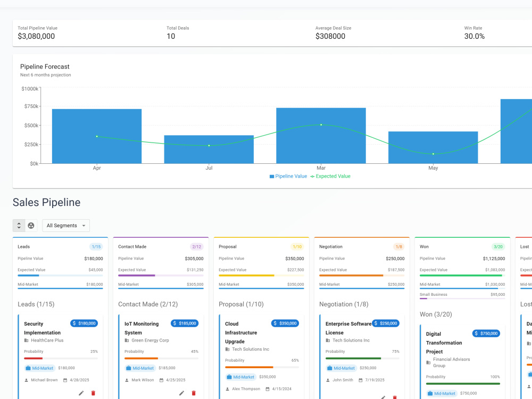Viewport: 532px width, 399px height.
Task: Click the Digital Transformation Project deal title
Action: pyautogui.click(x=444, y=343)
